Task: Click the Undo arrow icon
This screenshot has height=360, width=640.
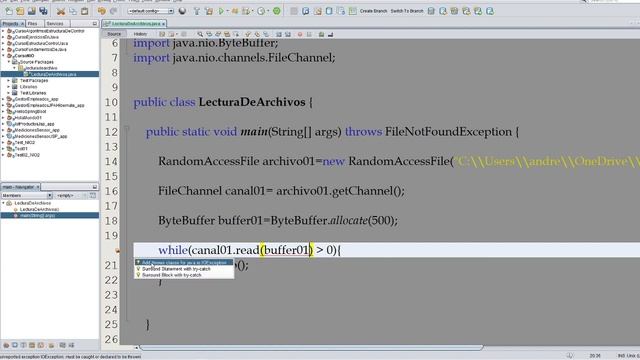Action: click(x=102, y=11)
